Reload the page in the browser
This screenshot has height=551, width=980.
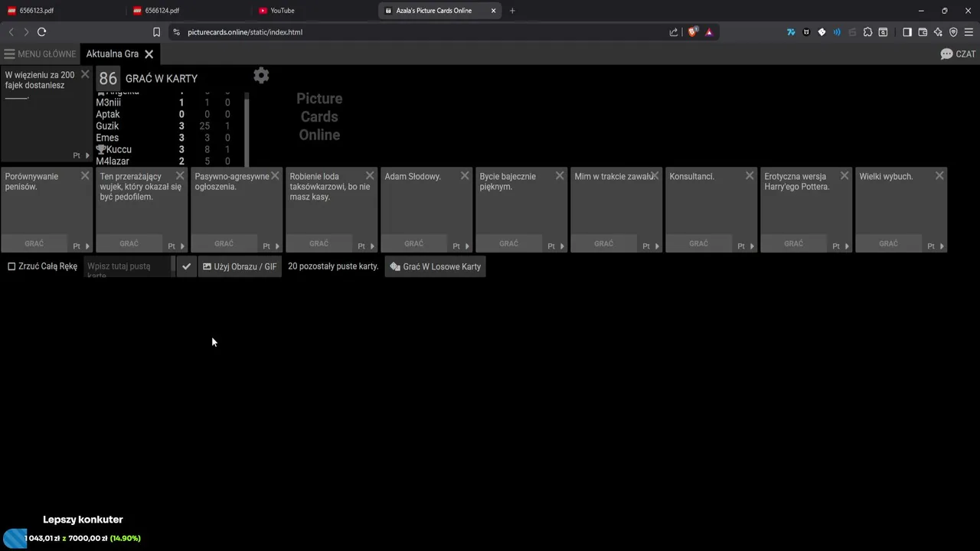[41, 32]
